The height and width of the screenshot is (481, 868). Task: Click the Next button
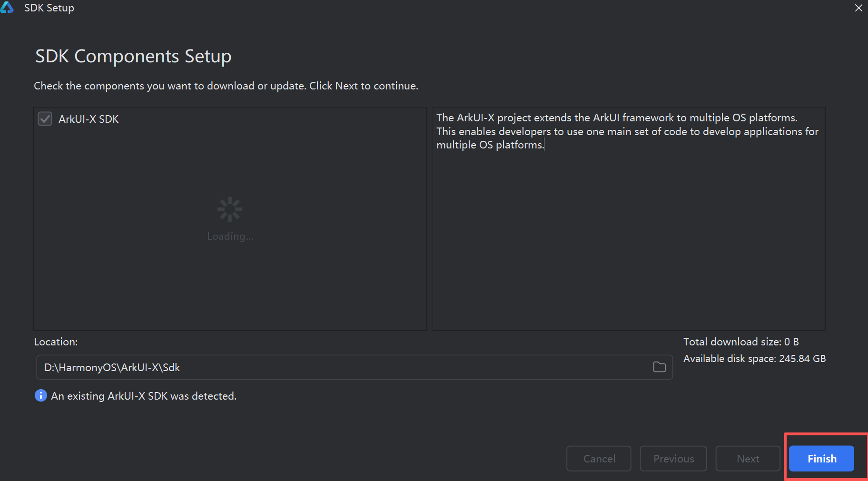(748, 459)
